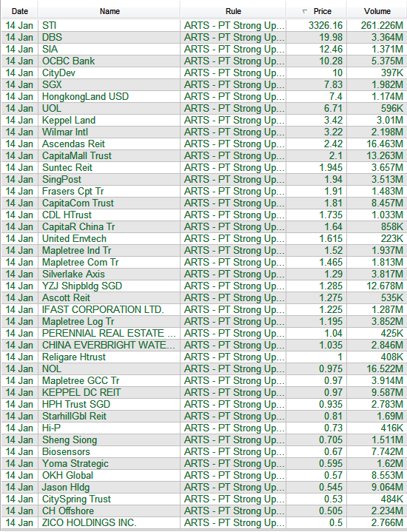Click the 16.522M volume value

(385, 368)
